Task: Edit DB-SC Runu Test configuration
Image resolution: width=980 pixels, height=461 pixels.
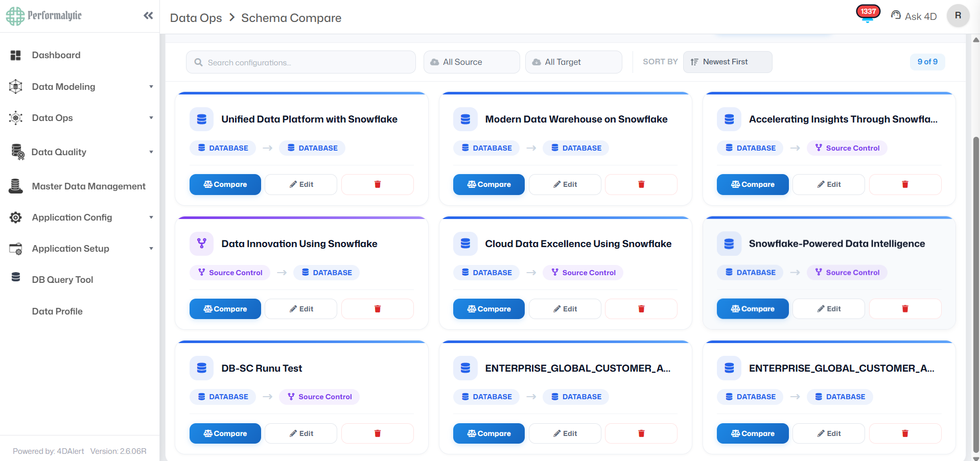Action: pyautogui.click(x=301, y=433)
